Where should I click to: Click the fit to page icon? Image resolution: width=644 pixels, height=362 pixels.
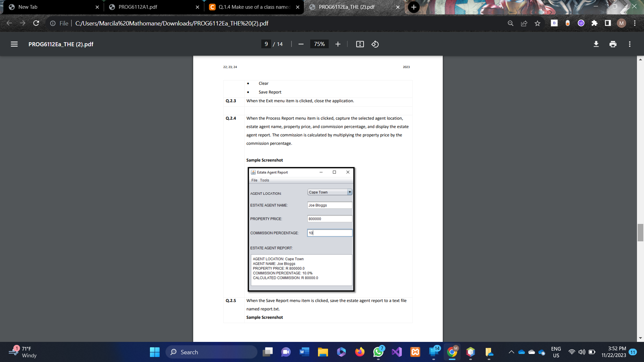[x=360, y=44]
